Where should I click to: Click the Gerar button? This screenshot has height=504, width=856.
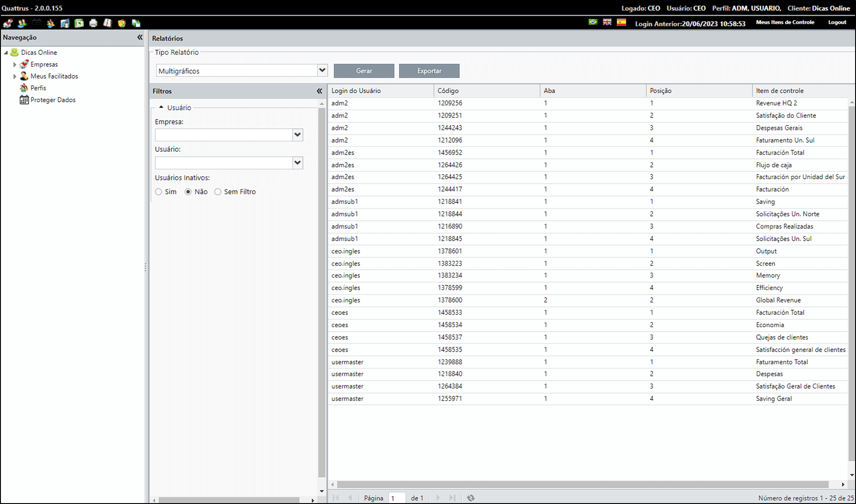364,71
